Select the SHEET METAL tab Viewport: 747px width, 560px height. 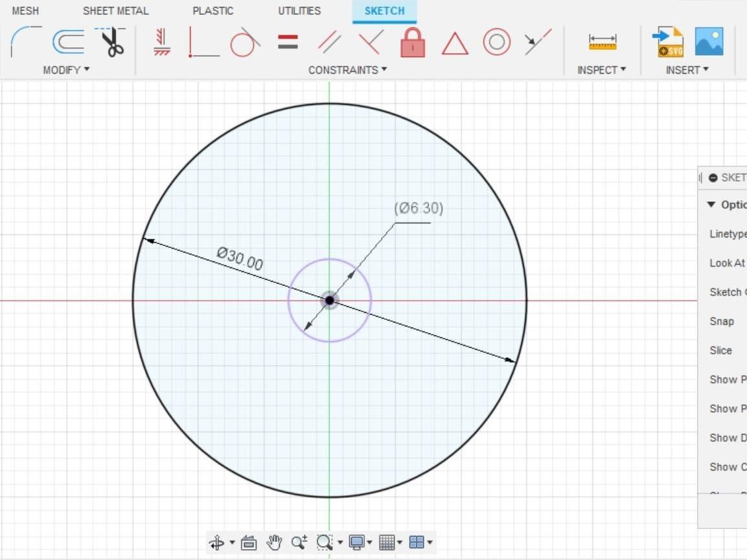(x=115, y=10)
